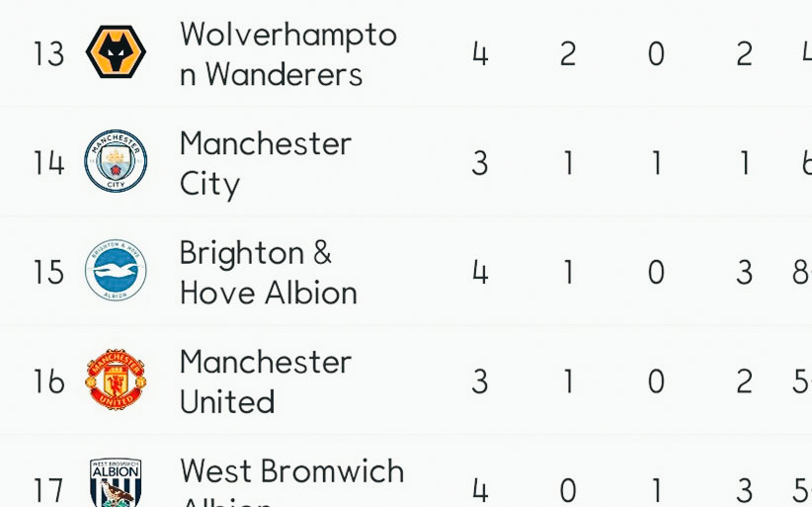Click Brighton's losses value 3

(744, 272)
